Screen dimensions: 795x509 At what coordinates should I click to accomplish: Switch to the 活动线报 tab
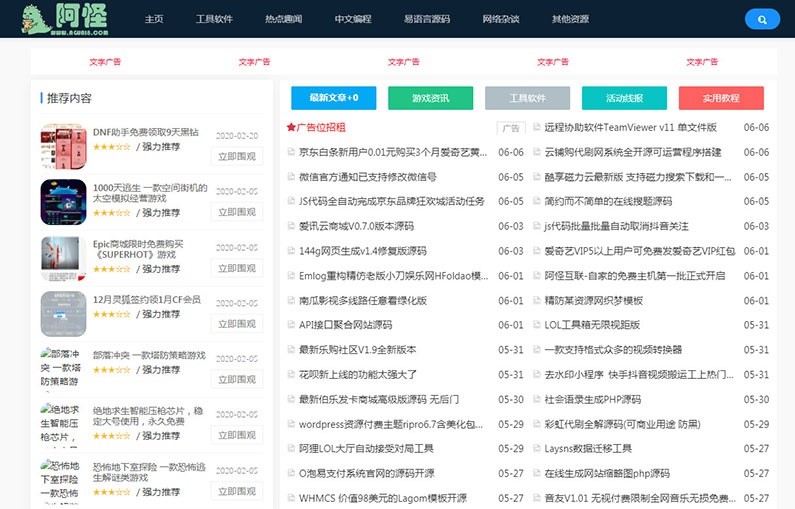624,98
